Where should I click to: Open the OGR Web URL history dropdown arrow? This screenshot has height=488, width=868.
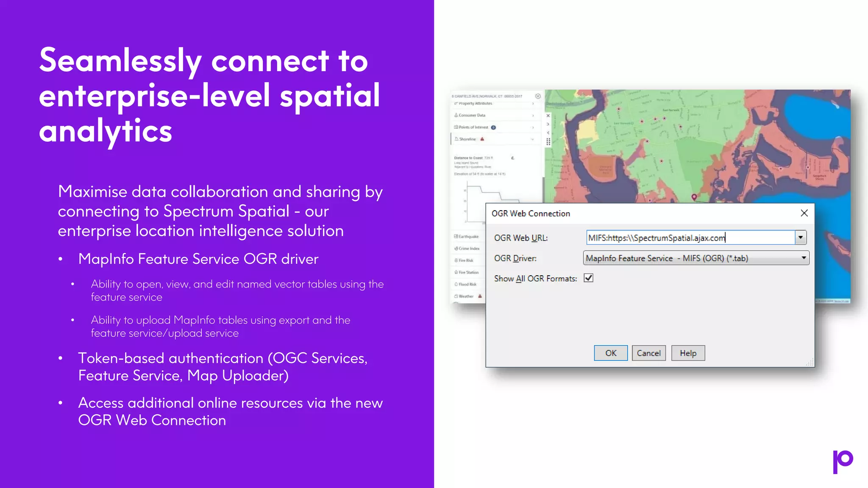point(801,238)
